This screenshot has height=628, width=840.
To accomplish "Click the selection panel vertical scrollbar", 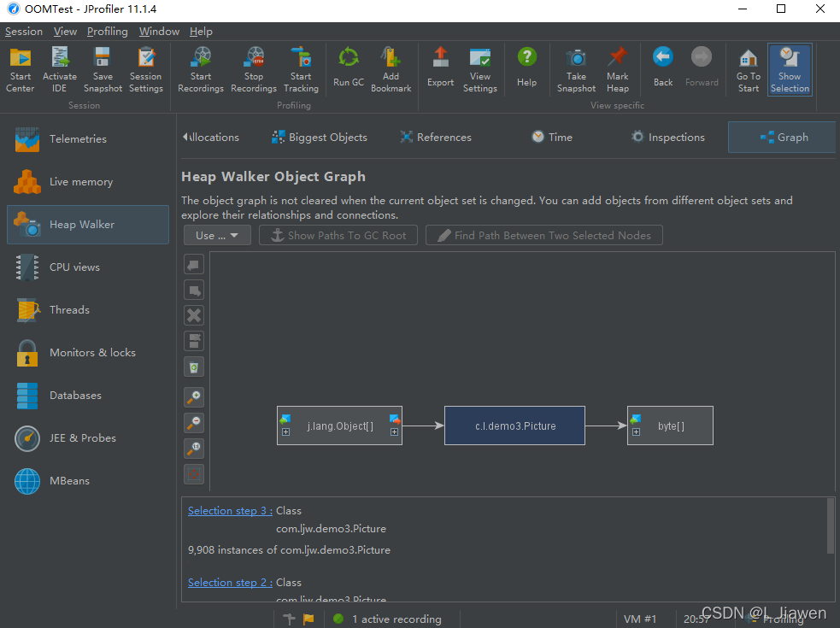I will [831, 525].
